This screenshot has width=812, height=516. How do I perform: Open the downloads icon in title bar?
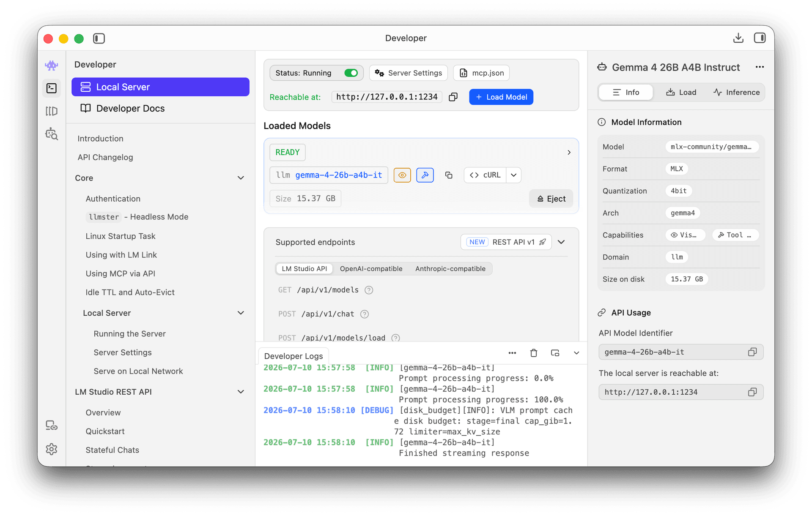738,38
